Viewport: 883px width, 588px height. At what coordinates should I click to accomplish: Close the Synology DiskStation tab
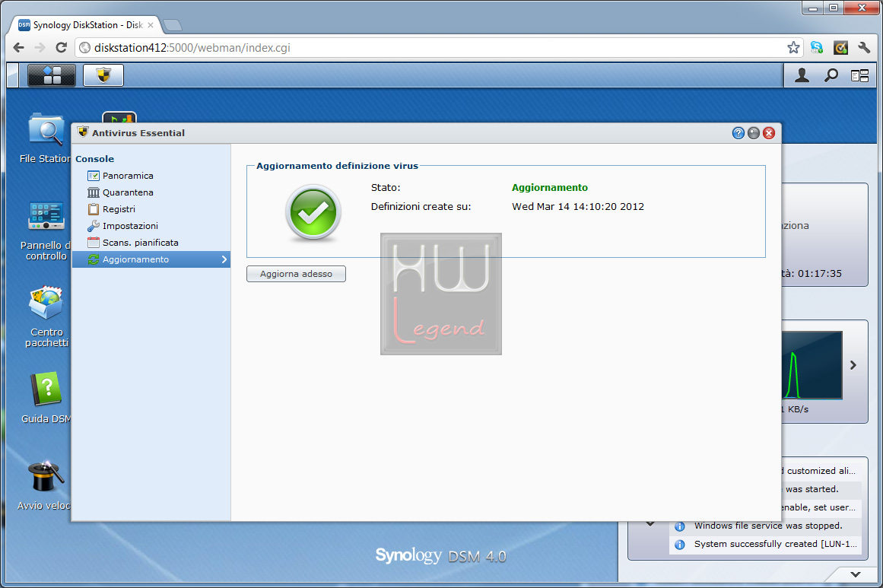click(x=151, y=25)
